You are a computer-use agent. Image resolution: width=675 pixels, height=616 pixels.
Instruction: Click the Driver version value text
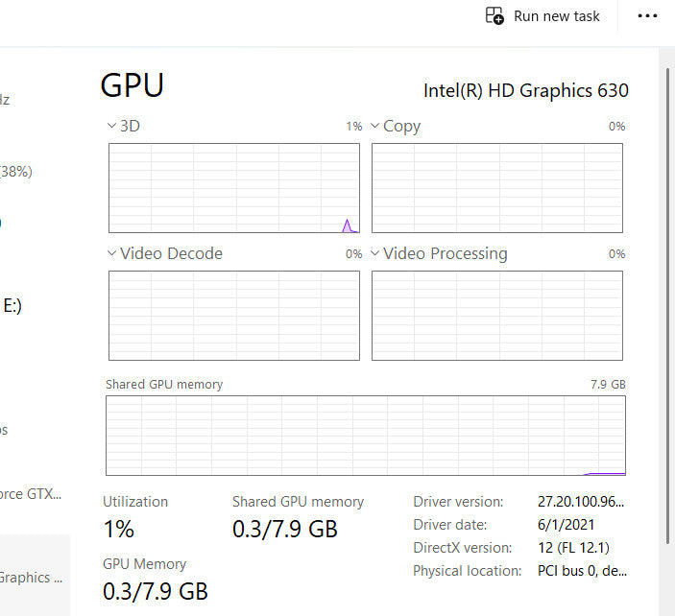pyautogui.click(x=582, y=502)
